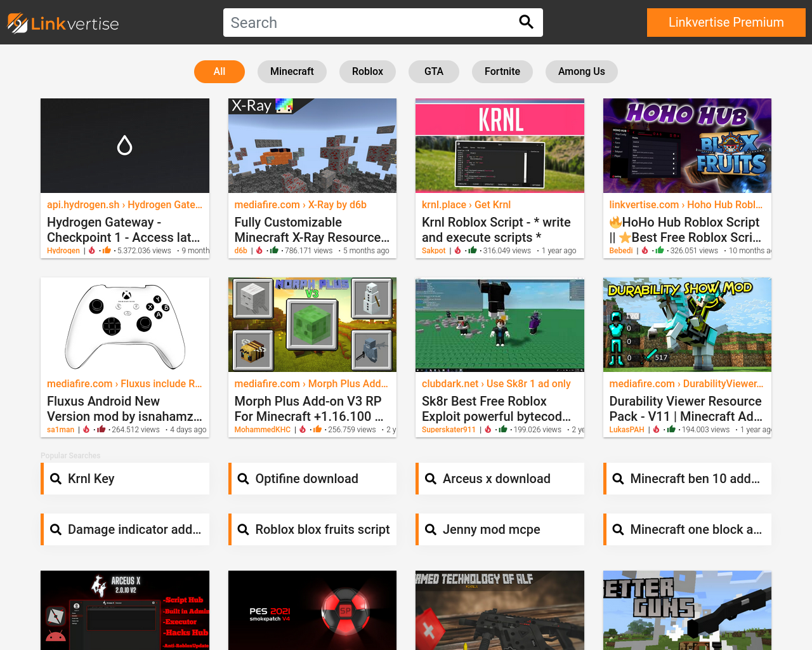The height and width of the screenshot is (650, 812).
Task: Click the thumbs-up icon on Durability Viewer card
Action: pyautogui.click(x=671, y=429)
